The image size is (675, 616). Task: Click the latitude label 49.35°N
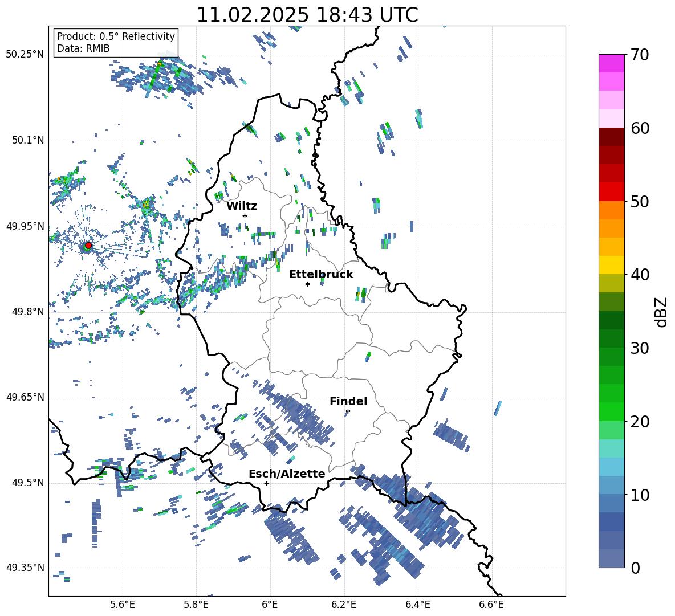(x=25, y=568)
